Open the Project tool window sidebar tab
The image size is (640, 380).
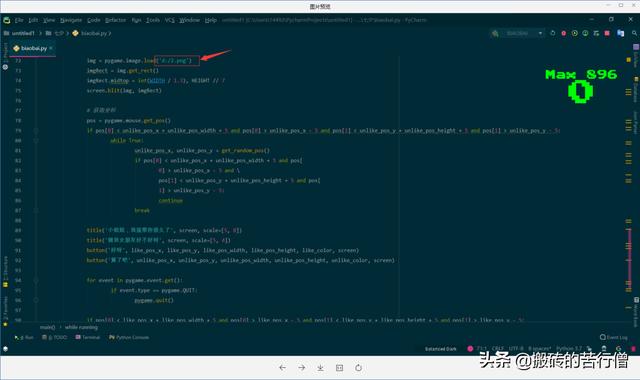(x=5, y=52)
